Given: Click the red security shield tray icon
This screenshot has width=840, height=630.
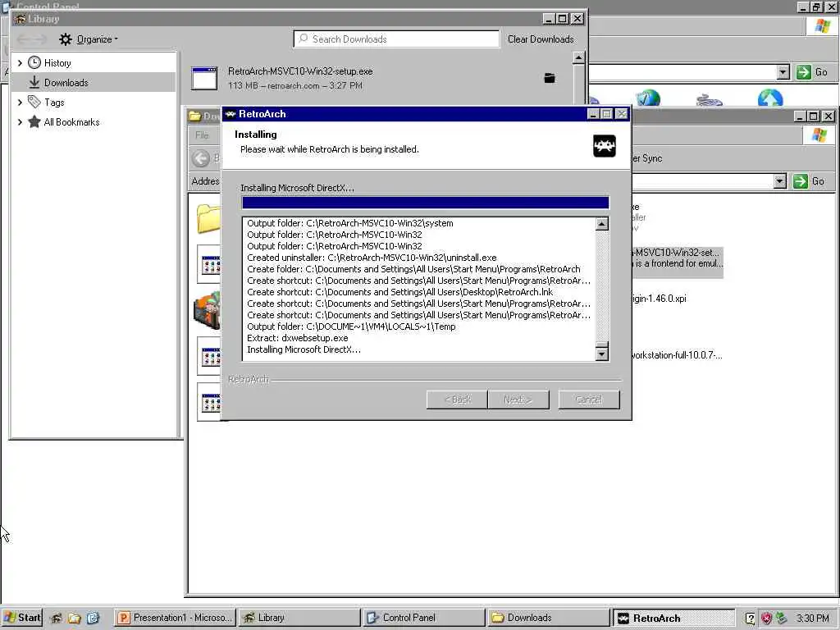Looking at the screenshot, I should tap(766, 619).
